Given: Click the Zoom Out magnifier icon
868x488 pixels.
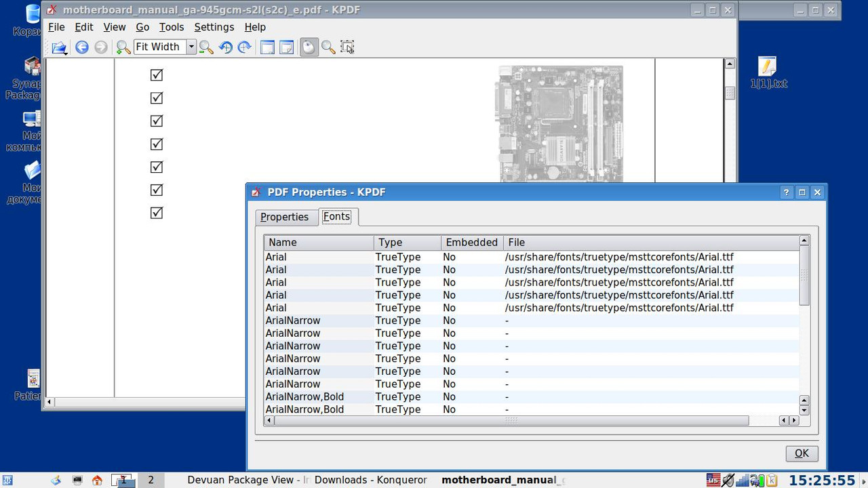Looking at the screenshot, I should 207,47.
